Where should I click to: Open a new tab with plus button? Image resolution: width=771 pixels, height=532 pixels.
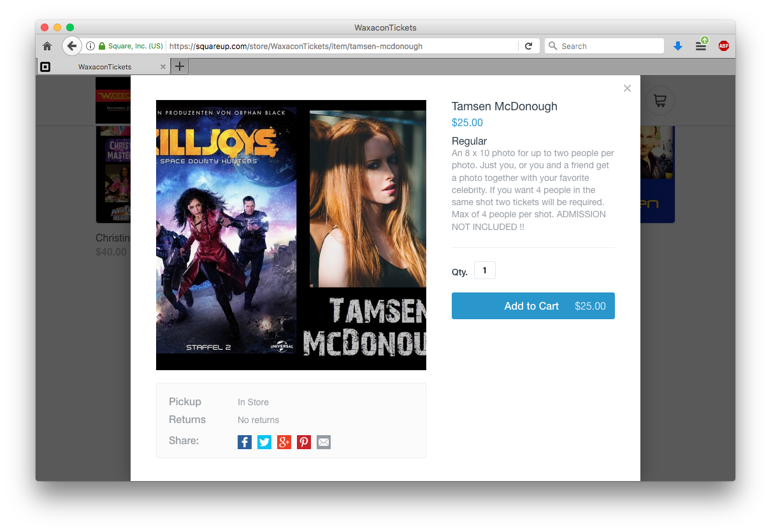tap(180, 66)
